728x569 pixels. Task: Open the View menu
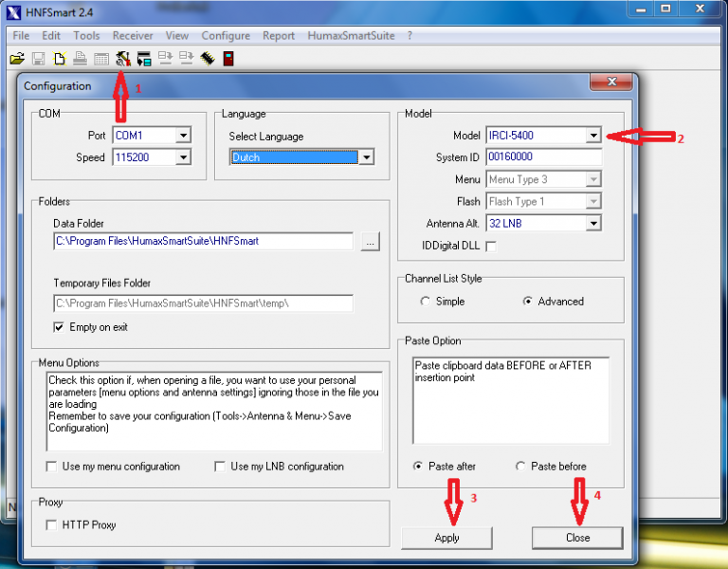point(177,36)
